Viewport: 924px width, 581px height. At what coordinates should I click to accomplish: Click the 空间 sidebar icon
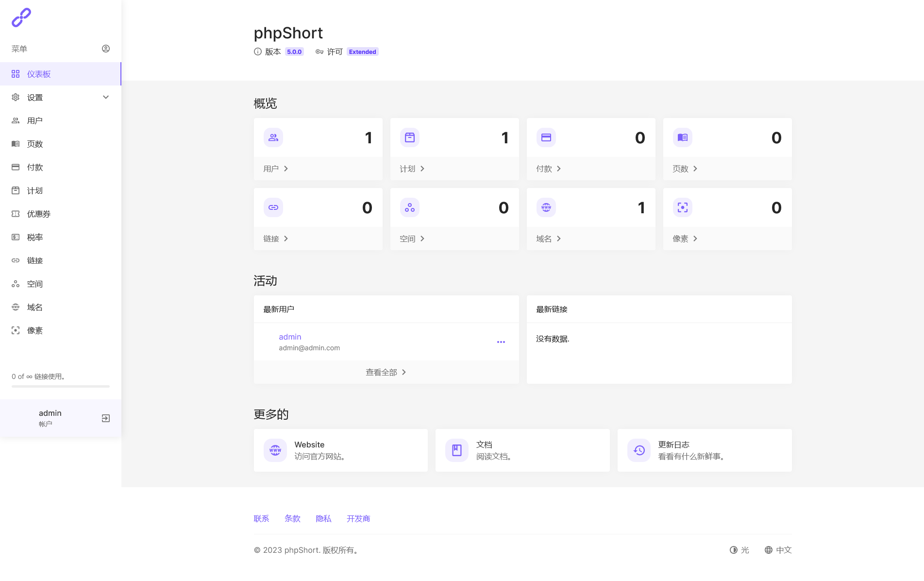[16, 284]
